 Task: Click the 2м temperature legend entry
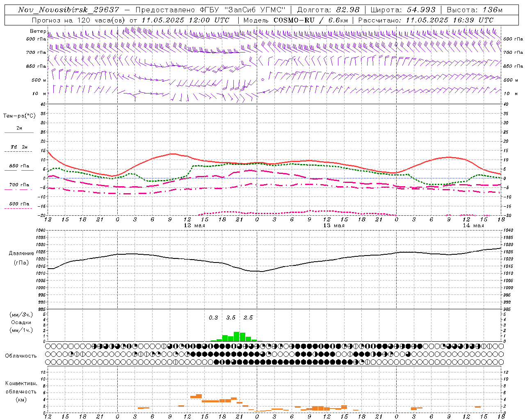click(19, 128)
